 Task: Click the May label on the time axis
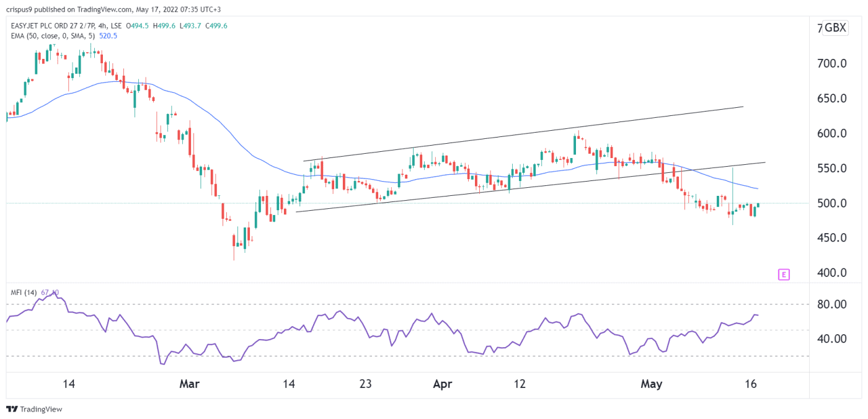(x=652, y=384)
